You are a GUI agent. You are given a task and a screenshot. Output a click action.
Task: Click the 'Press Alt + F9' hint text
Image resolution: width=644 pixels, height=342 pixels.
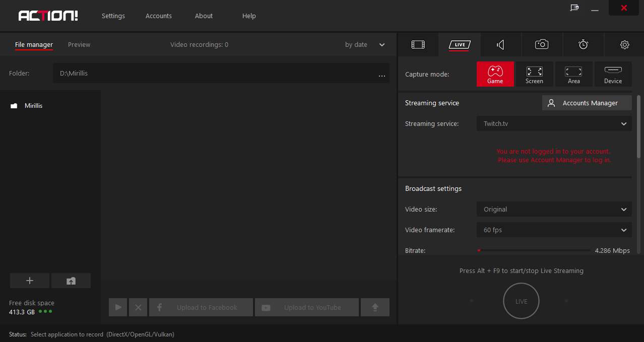(x=522, y=270)
